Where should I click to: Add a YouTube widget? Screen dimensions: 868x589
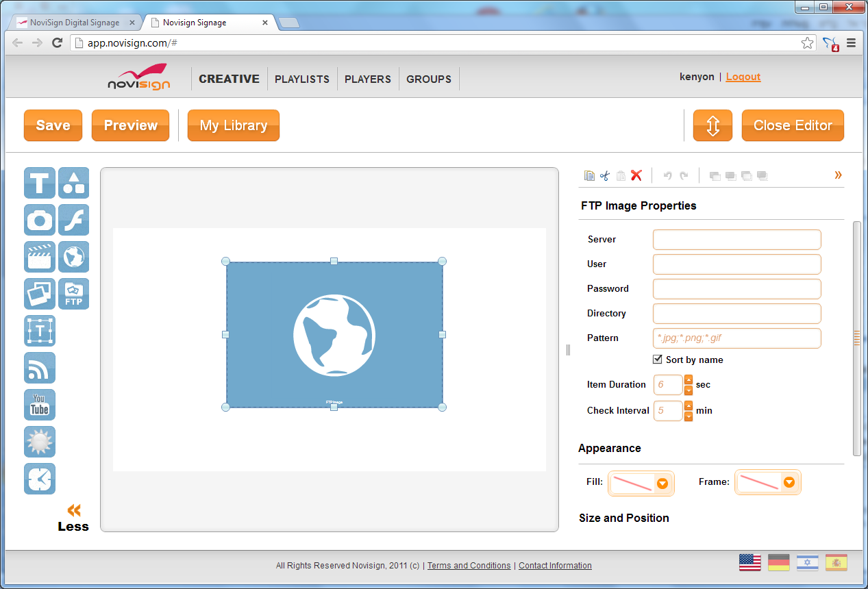tap(40, 404)
